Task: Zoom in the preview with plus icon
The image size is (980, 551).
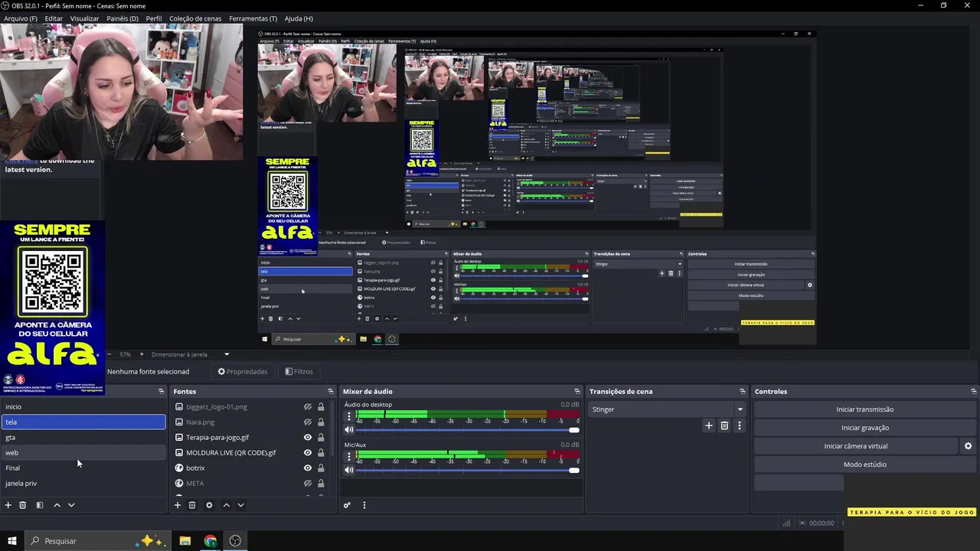Action: (x=141, y=354)
